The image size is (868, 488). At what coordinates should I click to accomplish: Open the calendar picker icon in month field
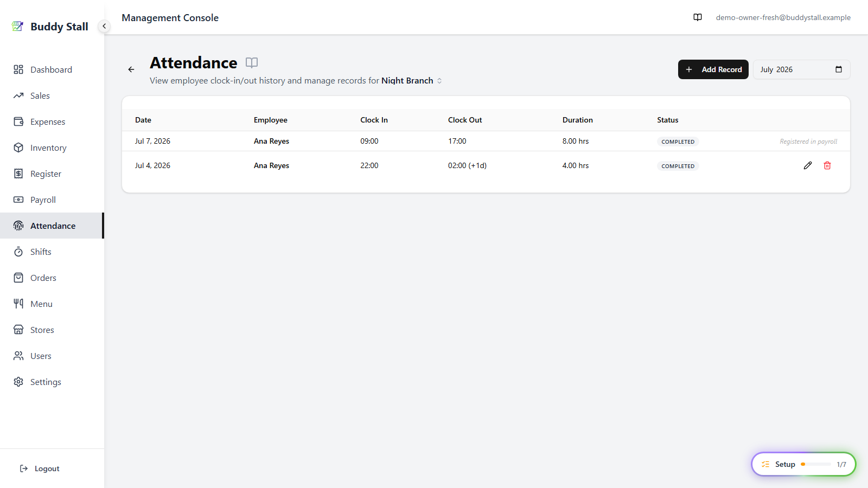[x=839, y=69]
